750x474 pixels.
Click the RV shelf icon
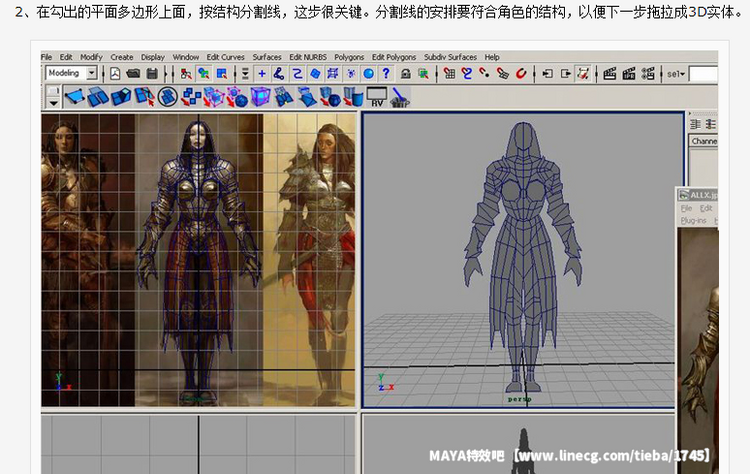coord(377,97)
